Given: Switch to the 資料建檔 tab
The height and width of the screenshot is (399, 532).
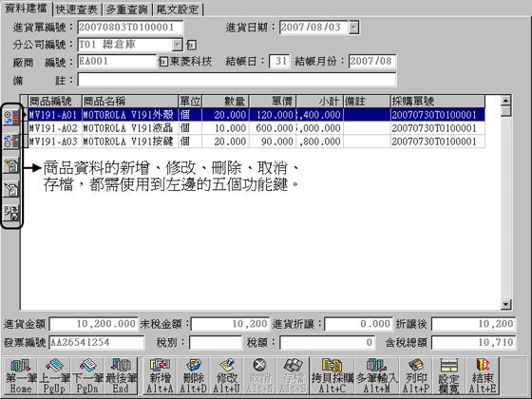Looking at the screenshot, I should (27, 9).
